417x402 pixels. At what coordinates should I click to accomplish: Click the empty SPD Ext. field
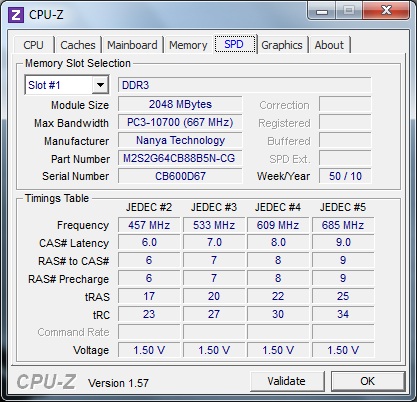[345, 158]
